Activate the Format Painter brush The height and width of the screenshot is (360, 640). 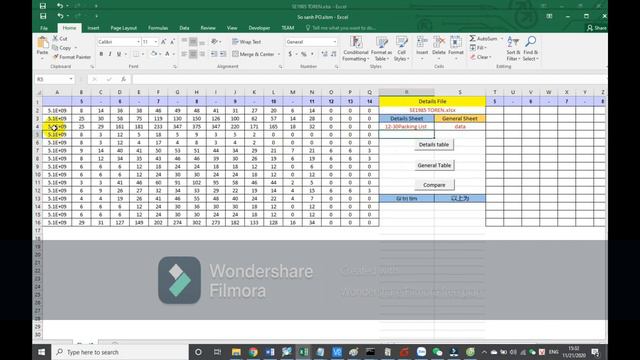pyautogui.click(x=72, y=57)
